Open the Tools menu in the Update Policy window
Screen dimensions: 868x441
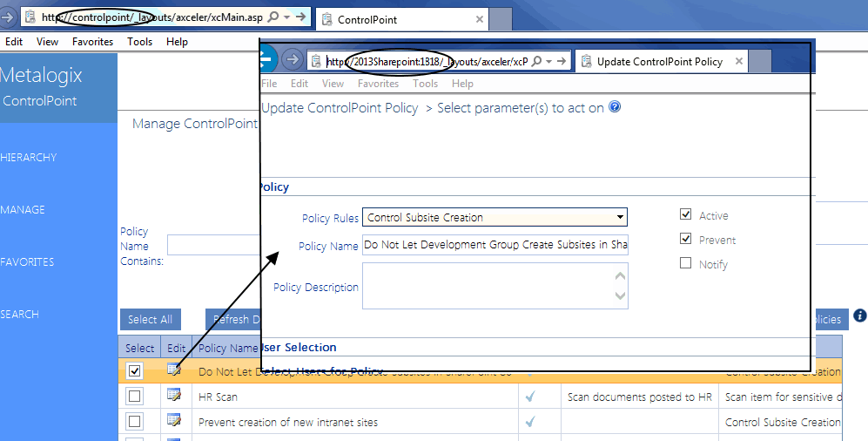click(425, 84)
